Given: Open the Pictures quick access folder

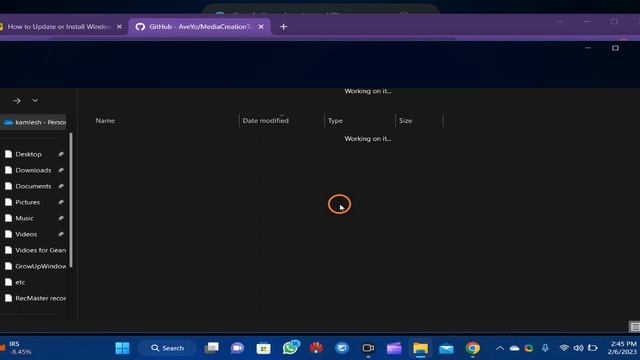Looking at the screenshot, I should 28,202.
